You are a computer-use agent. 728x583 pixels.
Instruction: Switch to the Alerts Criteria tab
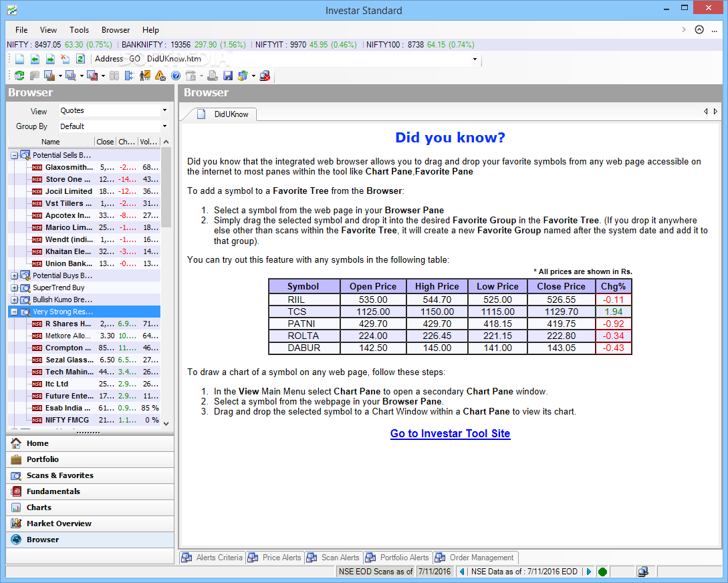tap(213, 558)
